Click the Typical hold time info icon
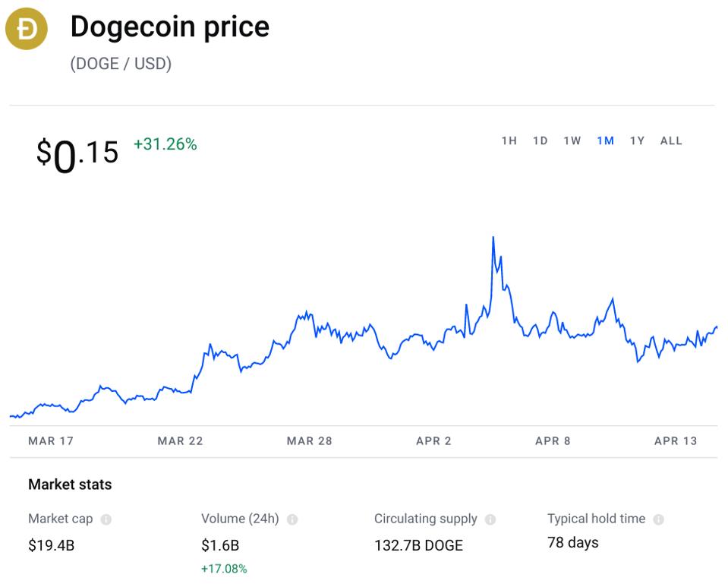The width and height of the screenshot is (728, 587). [658, 519]
